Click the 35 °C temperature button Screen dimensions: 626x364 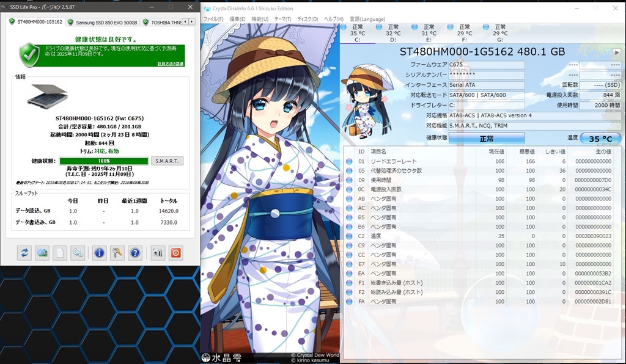click(600, 139)
